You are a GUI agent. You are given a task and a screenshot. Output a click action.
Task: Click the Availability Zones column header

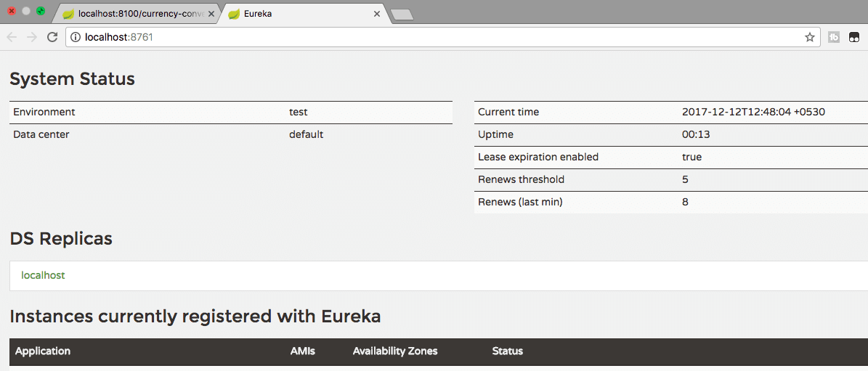click(395, 351)
